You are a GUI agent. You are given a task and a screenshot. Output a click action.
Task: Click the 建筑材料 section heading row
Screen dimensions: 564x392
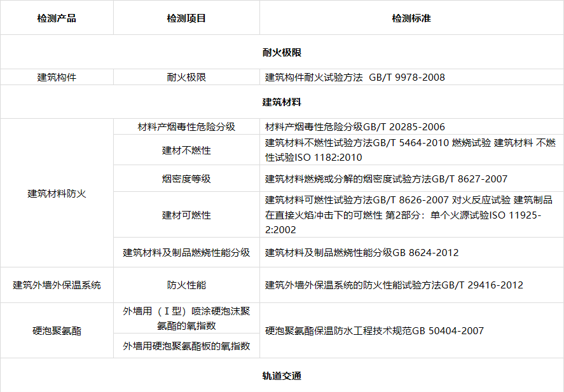coord(282,102)
